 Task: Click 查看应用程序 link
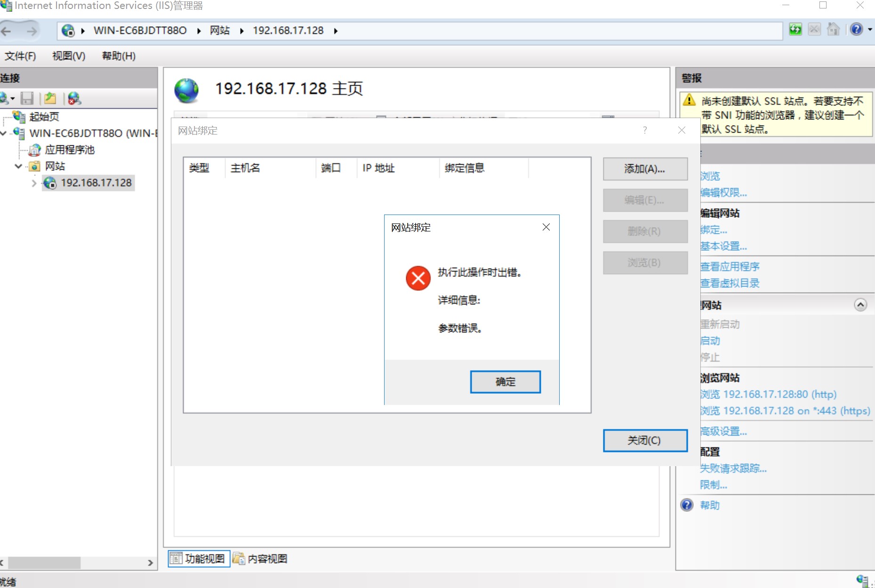point(730,267)
